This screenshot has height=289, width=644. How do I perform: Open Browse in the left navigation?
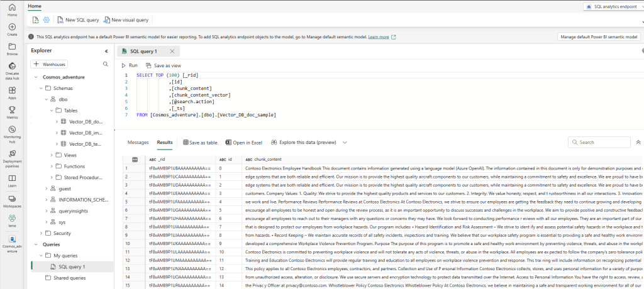(12, 49)
